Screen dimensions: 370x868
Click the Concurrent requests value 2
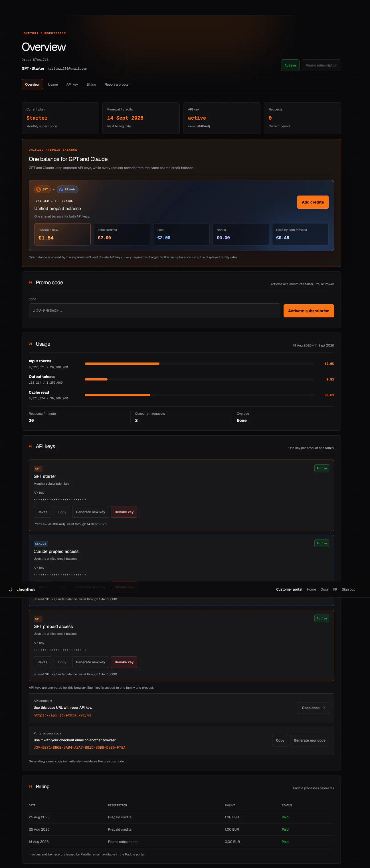click(x=136, y=420)
